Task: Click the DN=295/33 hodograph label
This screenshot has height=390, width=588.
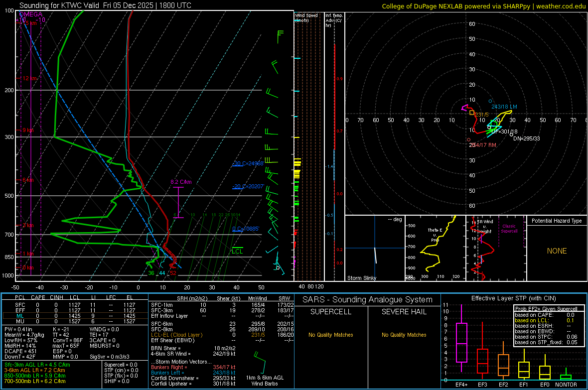Action: tap(527, 138)
